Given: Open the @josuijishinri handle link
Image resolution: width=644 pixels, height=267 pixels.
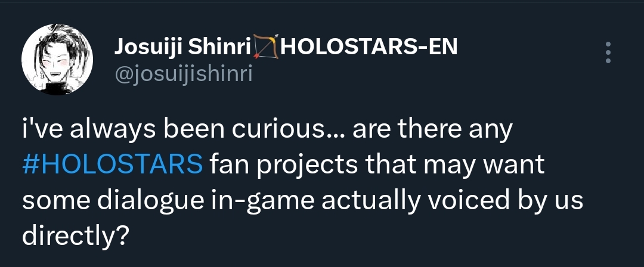Looking at the screenshot, I should pyautogui.click(x=184, y=75).
